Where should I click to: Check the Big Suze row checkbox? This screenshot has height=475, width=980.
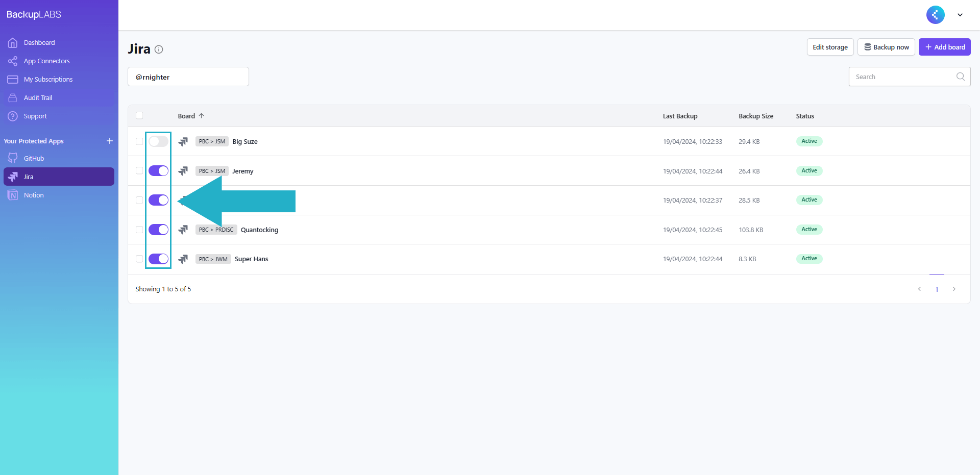139,141
